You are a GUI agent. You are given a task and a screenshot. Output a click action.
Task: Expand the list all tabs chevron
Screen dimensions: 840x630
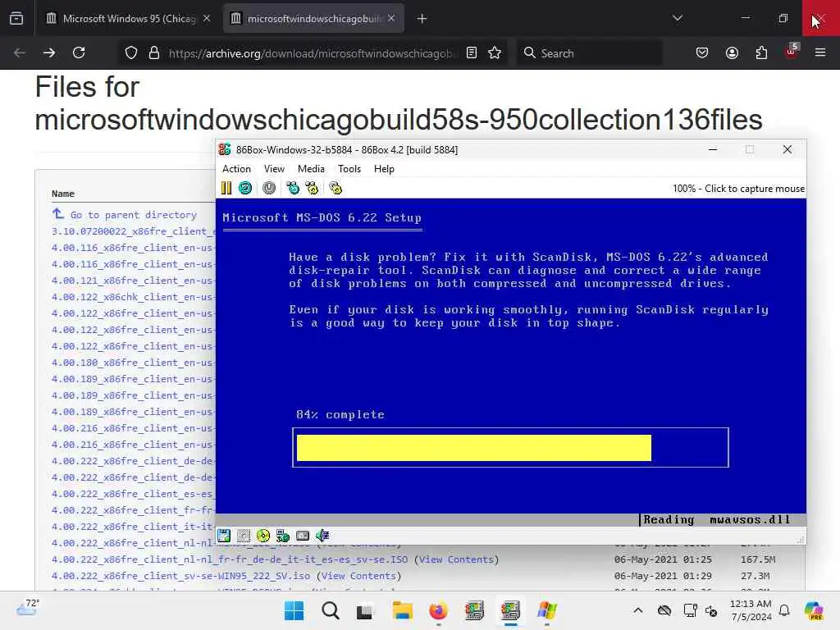point(677,18)
